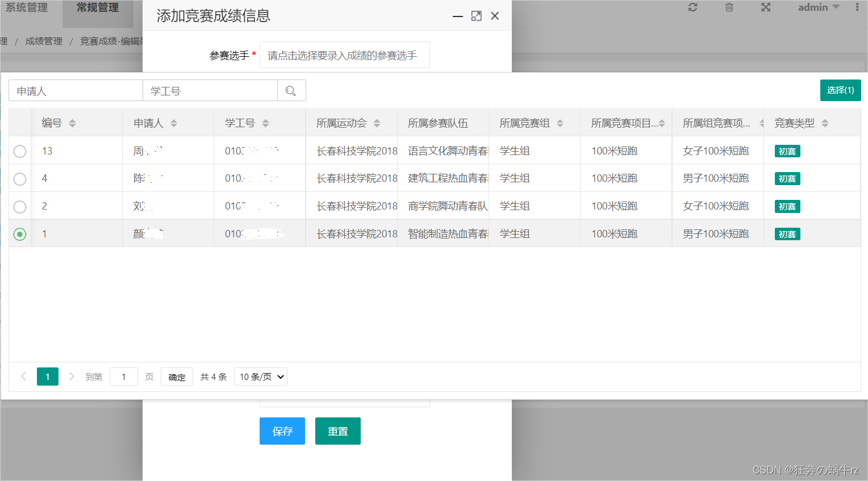Click the 初赛 tag in row 4
The image size is (868, 481).
coord(787,179)
